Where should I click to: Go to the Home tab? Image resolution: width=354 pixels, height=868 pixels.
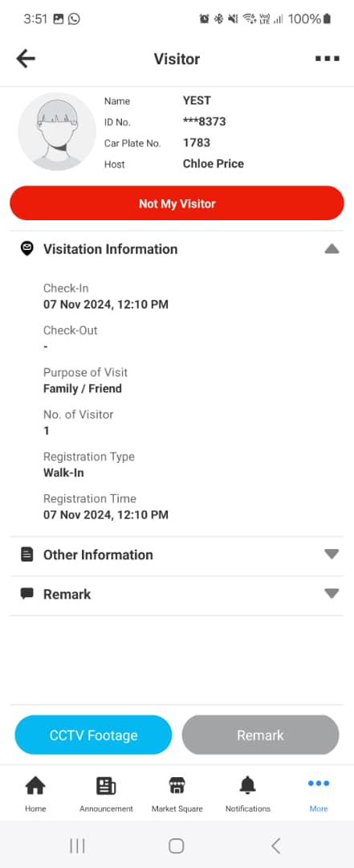click(35, 794)
